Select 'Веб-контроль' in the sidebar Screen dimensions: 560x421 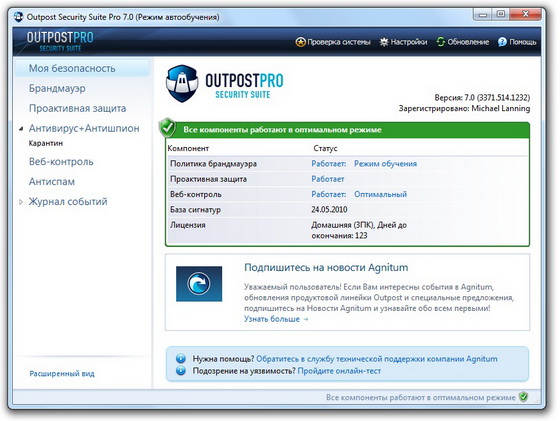tap(61, 162)
